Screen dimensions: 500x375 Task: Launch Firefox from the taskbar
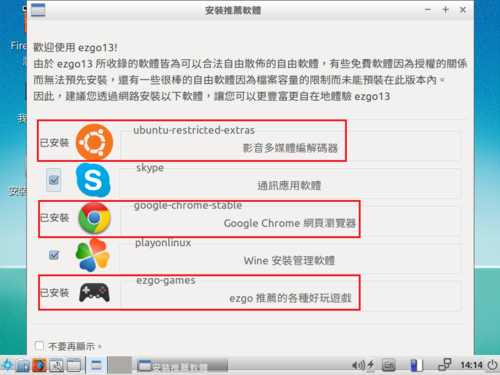point(39,365)
